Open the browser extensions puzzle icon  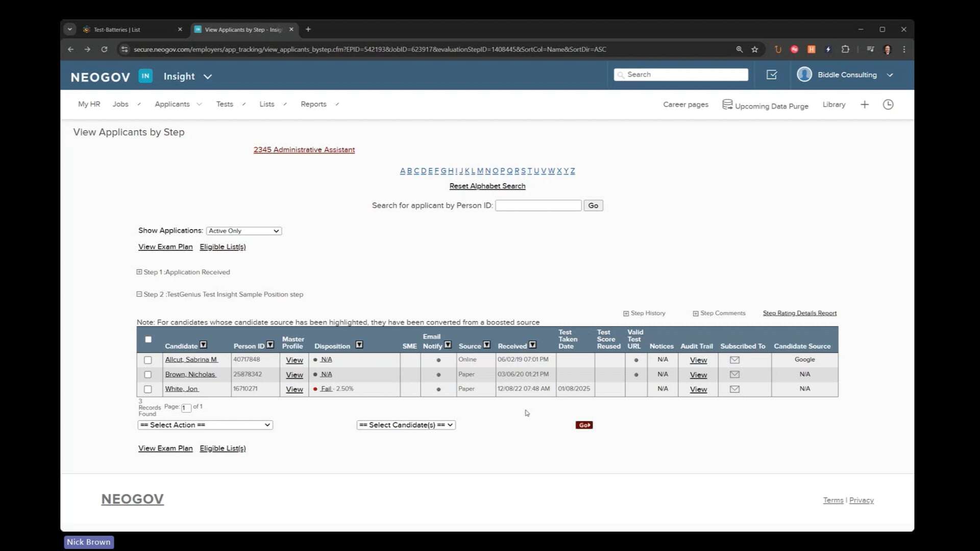point(845,49)
